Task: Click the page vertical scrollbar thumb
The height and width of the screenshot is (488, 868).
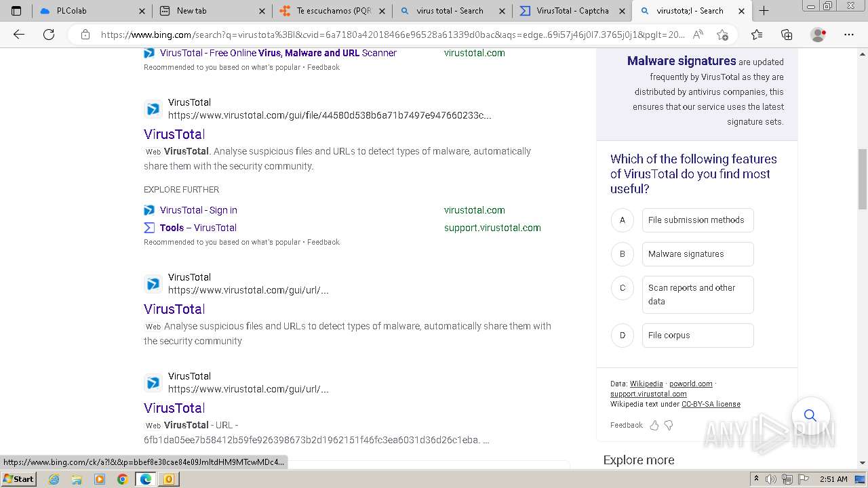Action: click(x=863, y=179)
